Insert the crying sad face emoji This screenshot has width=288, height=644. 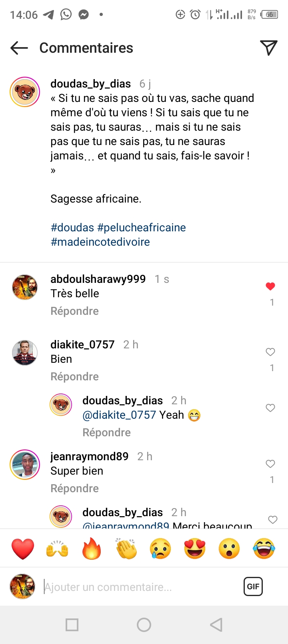point(160,549)
